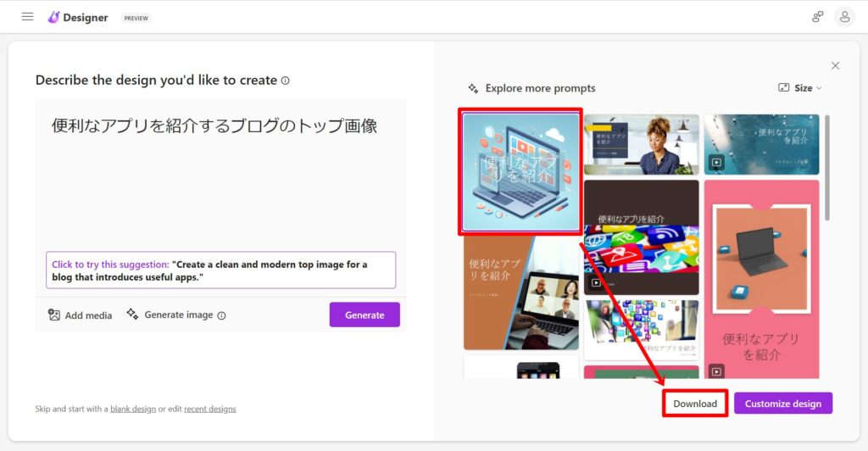Click the PREVIEW badge next to Designer
The height and width of the screenshot is (451, 868).
coord(136,19)
